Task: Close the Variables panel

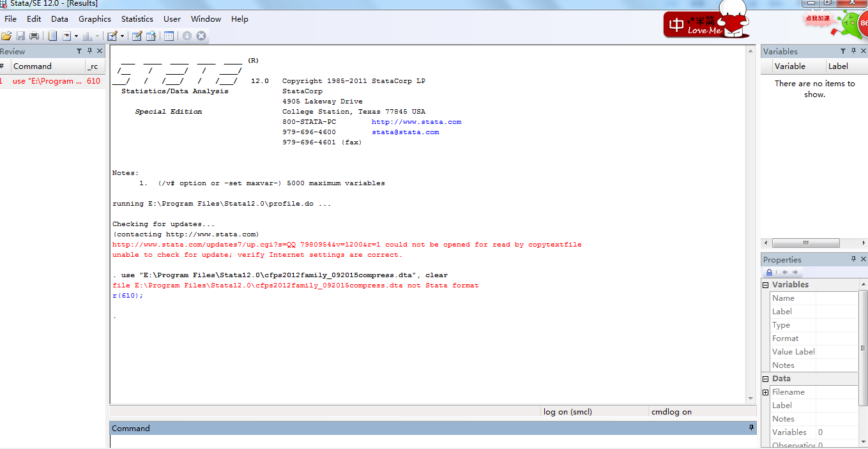Action: [x=864, y=51]
